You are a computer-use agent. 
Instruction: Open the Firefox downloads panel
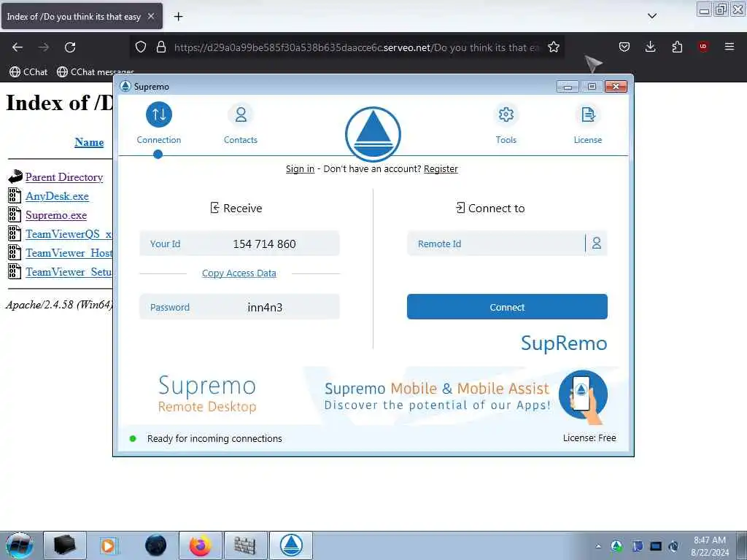[650, 47]
